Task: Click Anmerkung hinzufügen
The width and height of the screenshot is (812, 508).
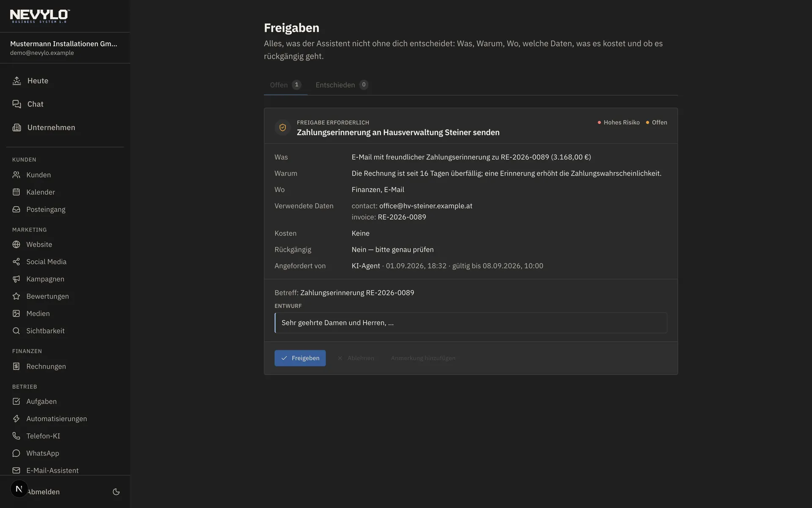Action: pyautogui.click(x=423, y=358)
